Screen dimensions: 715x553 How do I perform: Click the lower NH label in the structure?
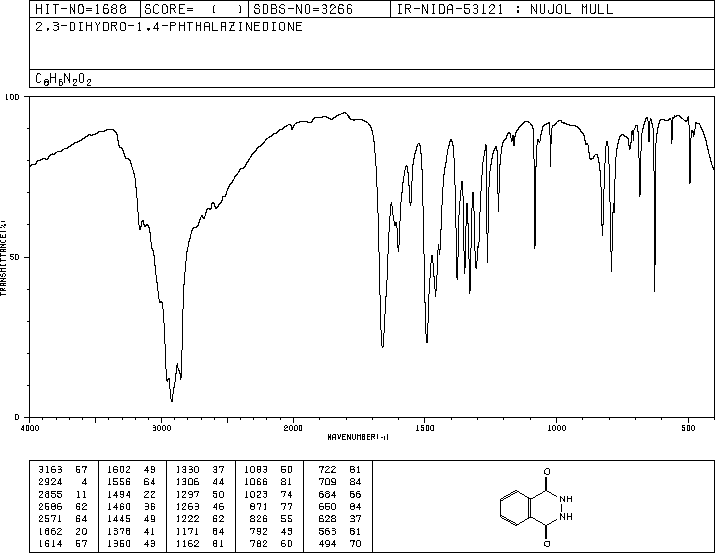coord(565,517)
